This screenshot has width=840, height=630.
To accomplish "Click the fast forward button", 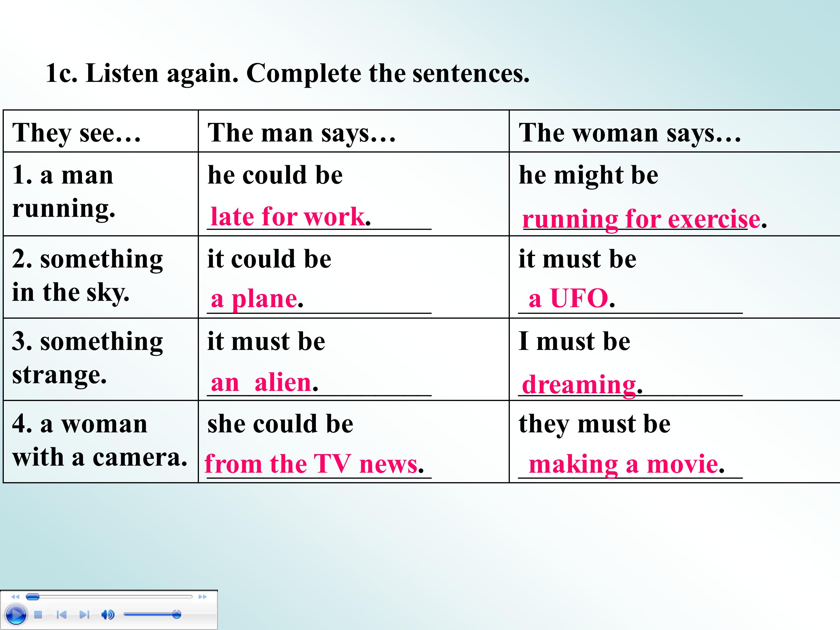I will click(x=202, y=597).
